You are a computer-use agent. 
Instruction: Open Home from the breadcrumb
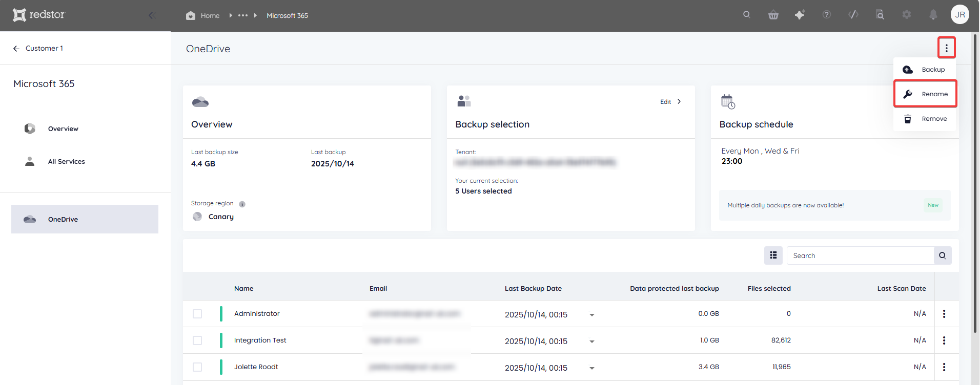click(x=203, y=15)
